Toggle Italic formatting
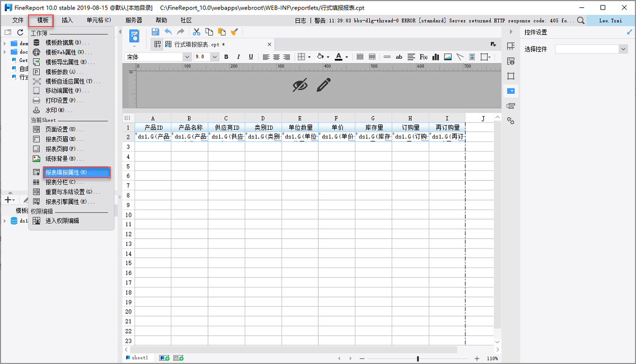Screen dimensions: 636x364 coord(238,57)
